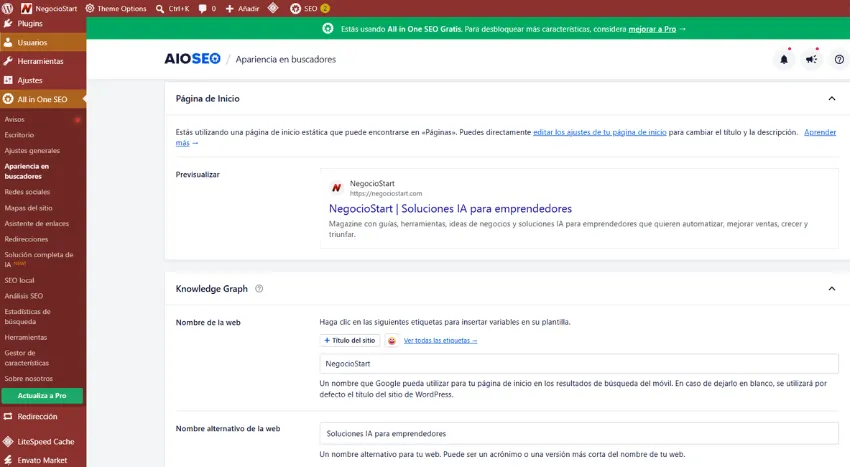Click the megaphone announcements icon
The height and width of the screenshot is (467, 850).
pos(812,60)
